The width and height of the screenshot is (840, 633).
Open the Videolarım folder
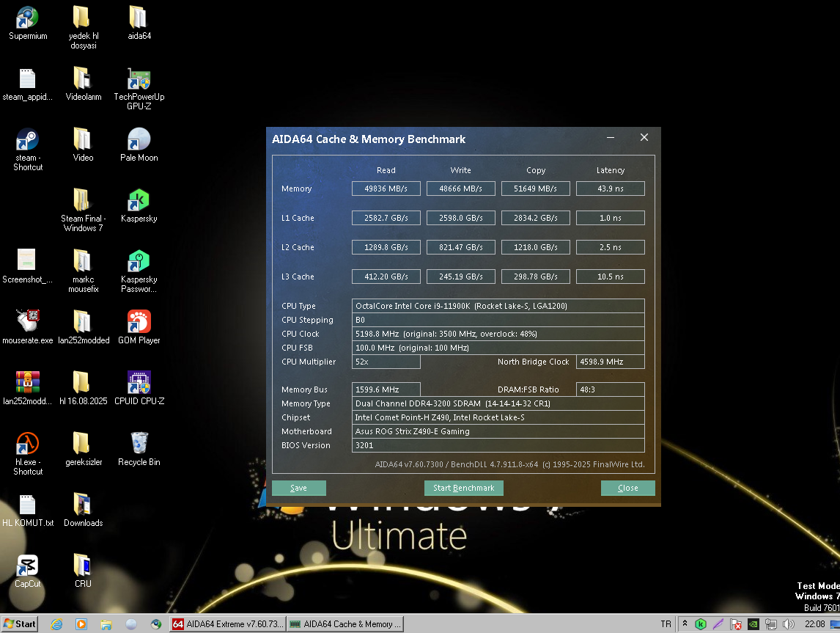[83, 84]
